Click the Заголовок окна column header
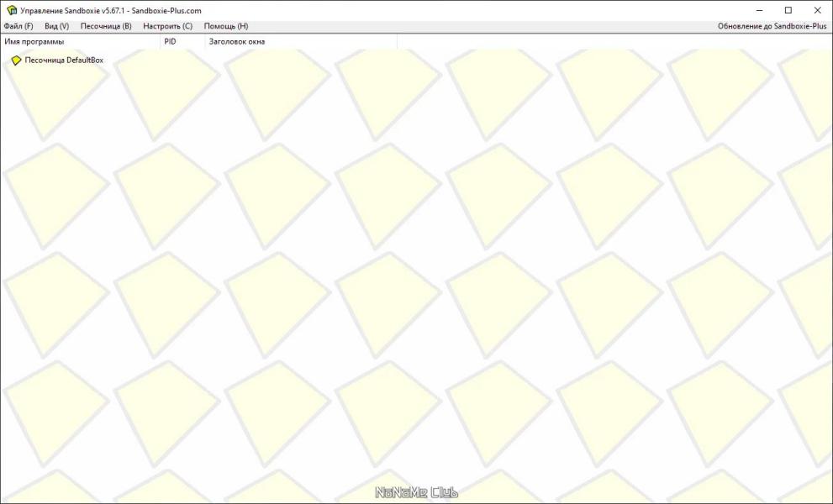Screen dimensions: 833x504 coord(301,41)
